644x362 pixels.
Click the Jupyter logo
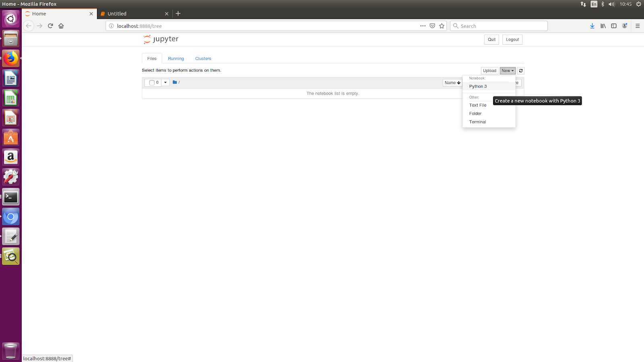tap(161, 39)
